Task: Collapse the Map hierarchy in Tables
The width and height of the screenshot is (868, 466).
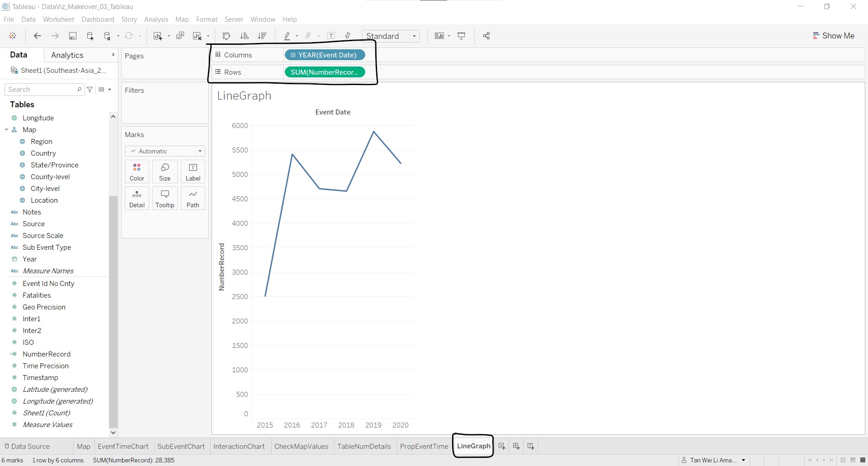Action: click(7, 130)
